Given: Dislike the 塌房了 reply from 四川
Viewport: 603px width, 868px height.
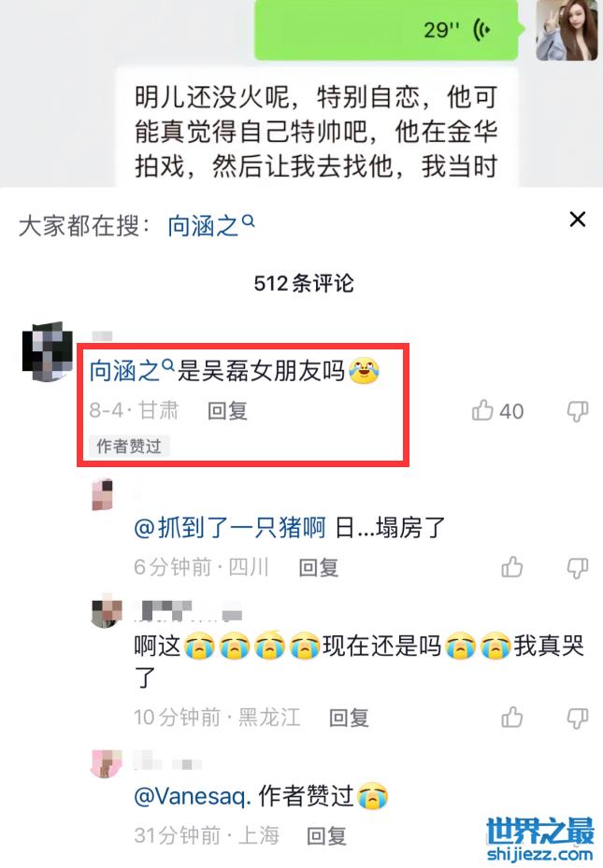Looking at the screenshot, I should [x=578, y=568].
